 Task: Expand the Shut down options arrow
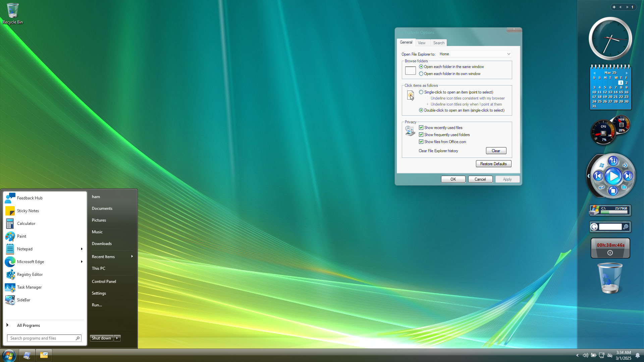[x=117, y=338]
